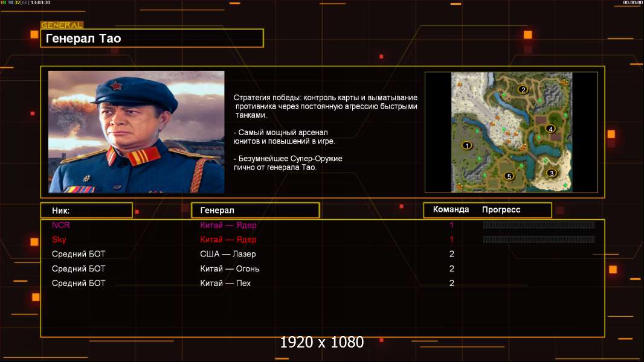This screenshot has height=362, width=644.
Task: Click the 'Генерал' column header
Action: (x=256, y=211)
